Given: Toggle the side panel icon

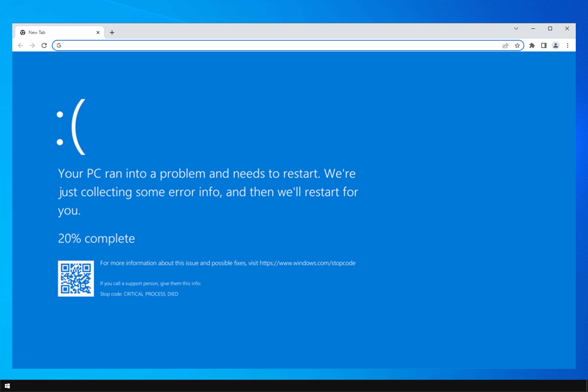Looking at the screenshot, I should 544,46.
